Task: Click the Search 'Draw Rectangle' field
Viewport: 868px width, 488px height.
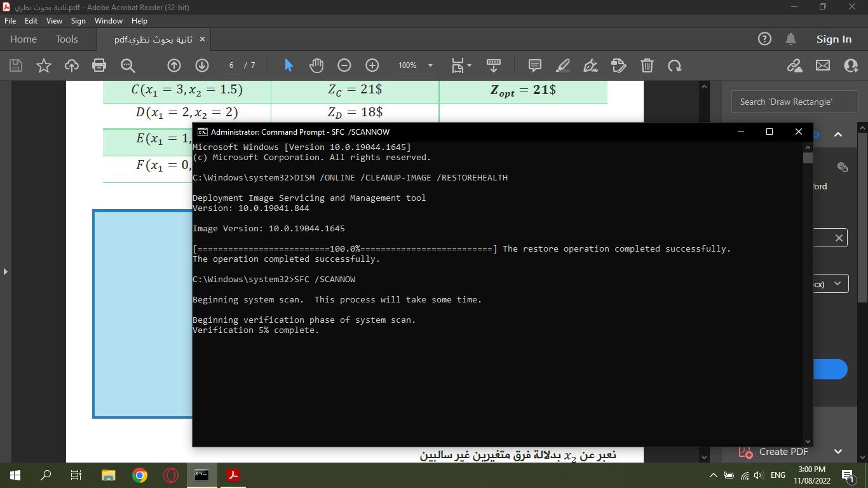Action: tap(794, 102)
